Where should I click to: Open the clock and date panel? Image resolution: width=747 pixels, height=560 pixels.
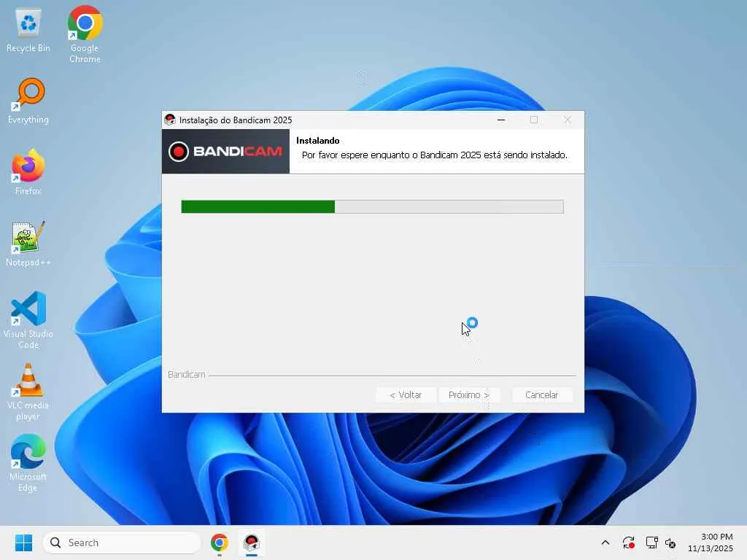pyautogui.click(x=711, y=542)
